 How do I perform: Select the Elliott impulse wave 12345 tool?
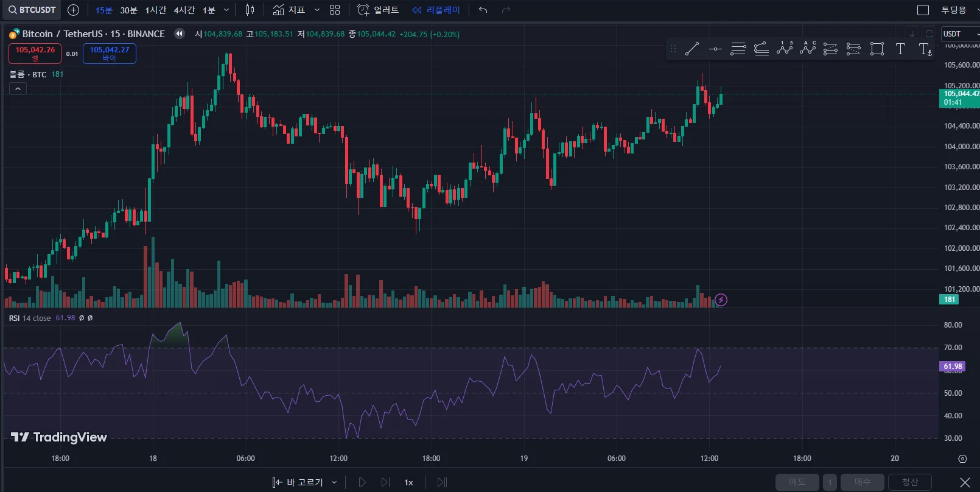pyautogui.click(x=785, y=49)
